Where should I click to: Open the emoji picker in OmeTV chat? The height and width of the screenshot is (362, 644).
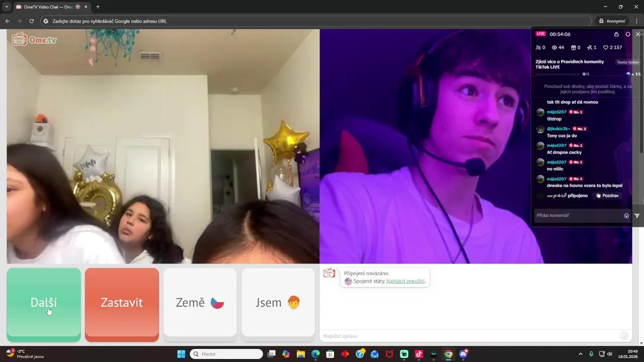click(x=624, y=336)
